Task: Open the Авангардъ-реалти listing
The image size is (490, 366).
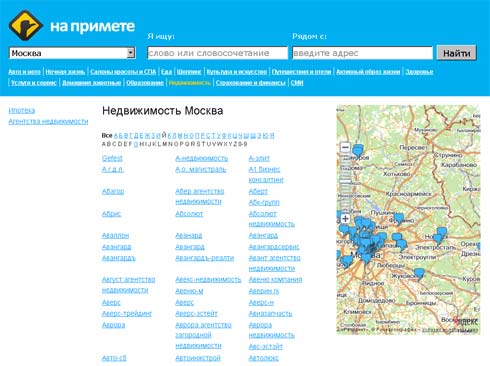Action: [205, 258]
